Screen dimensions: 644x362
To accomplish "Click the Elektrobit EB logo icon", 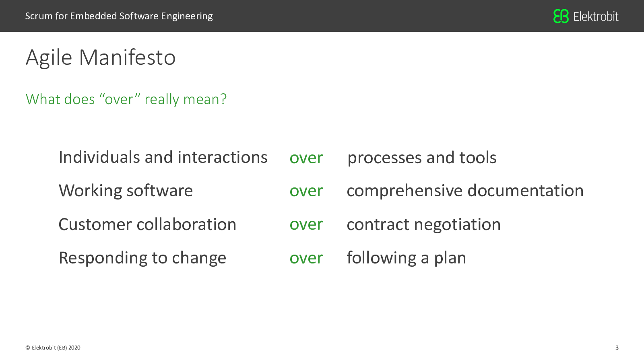I will point(561,16).
